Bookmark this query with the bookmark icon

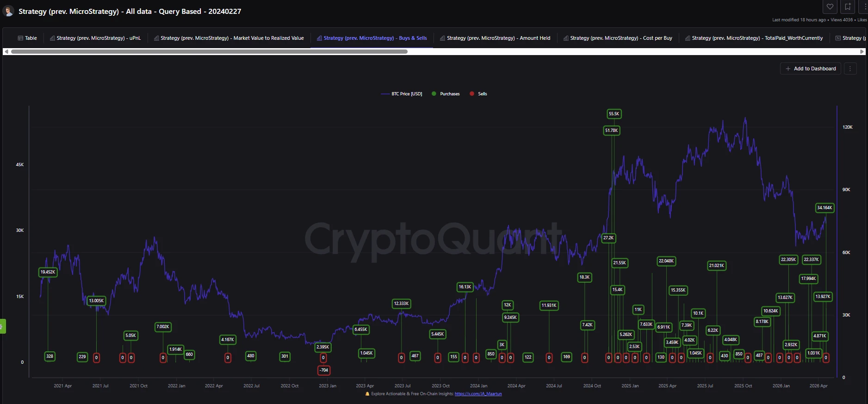848,6
